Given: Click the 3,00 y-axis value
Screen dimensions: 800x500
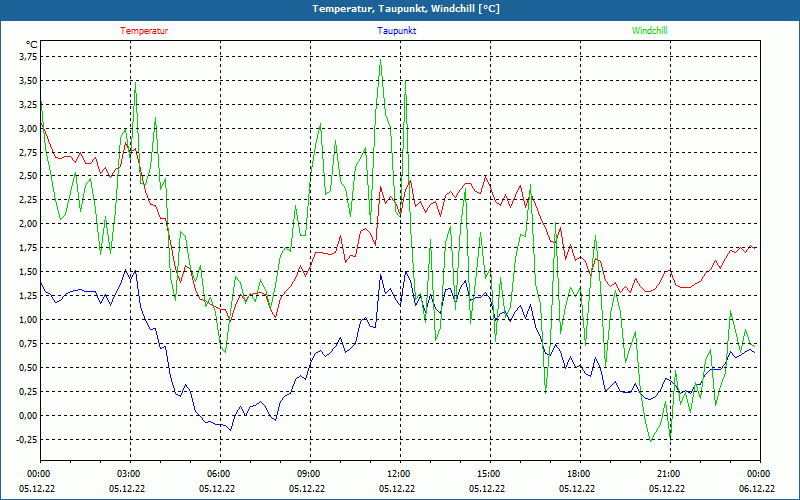Looking at the screenshot, I should pos(29,129).
